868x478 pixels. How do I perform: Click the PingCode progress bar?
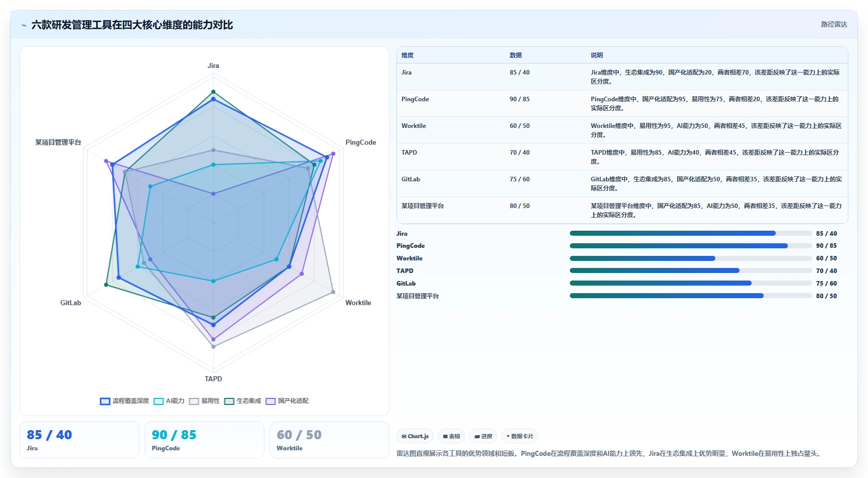coord(691,246)
